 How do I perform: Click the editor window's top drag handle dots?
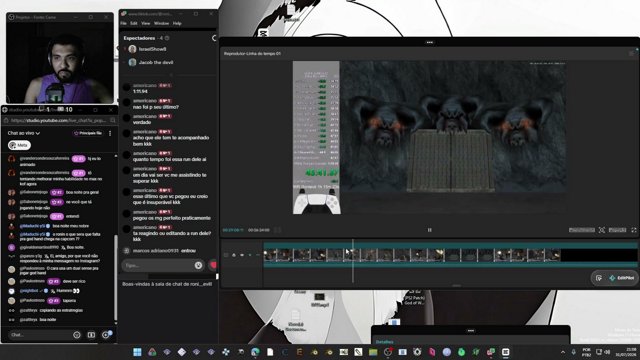point(429,42)
